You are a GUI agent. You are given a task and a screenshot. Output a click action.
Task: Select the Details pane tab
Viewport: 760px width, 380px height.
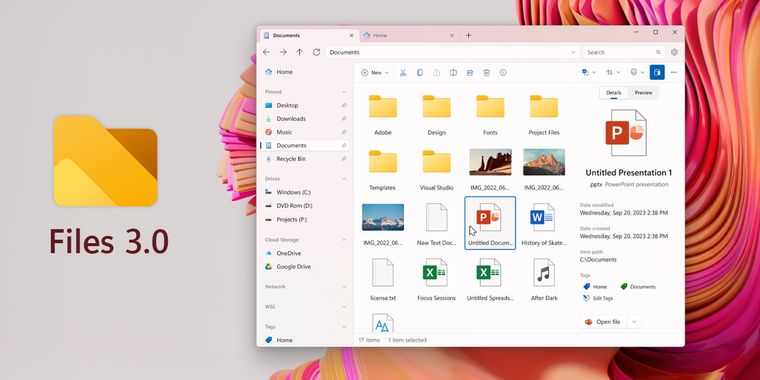(x=614, y=93)
